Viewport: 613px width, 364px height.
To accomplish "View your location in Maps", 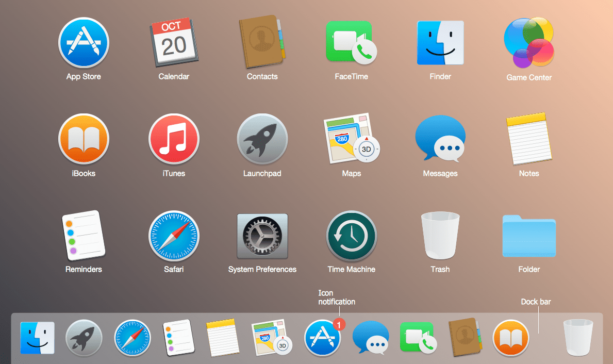I will click(x=351, y=139).
